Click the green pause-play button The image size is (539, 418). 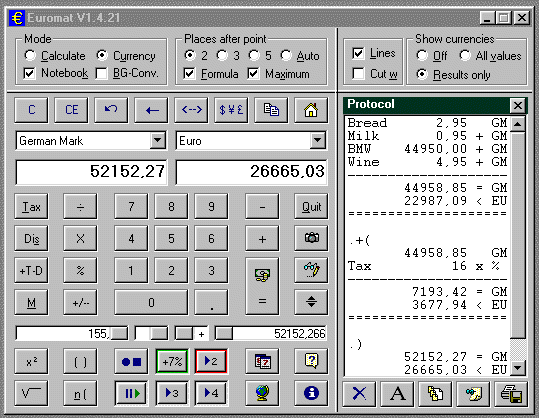coord(131,393)
